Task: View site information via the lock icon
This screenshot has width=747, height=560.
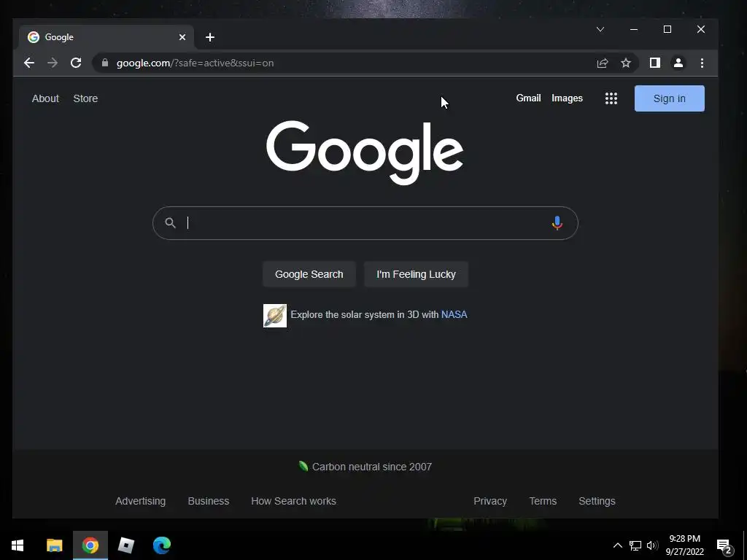Action: (105, 63)
